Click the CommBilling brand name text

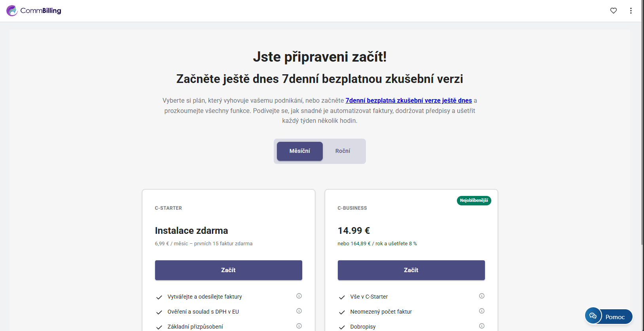41,11
